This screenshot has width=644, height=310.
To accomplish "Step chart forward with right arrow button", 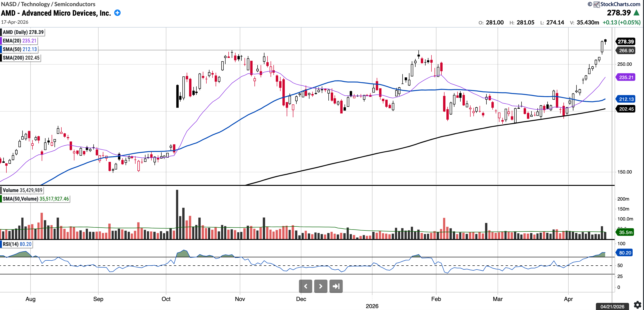I will point(321,286).
